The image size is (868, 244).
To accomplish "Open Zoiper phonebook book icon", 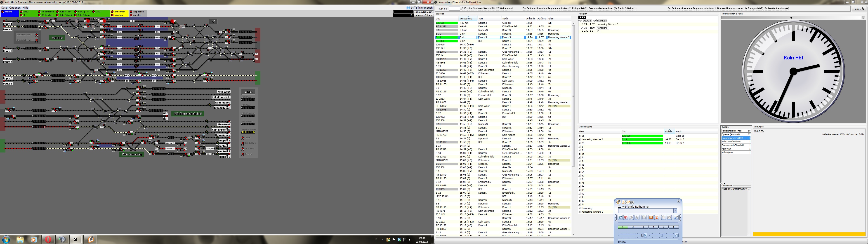I will pyautogui.click(x=651, y=217).
